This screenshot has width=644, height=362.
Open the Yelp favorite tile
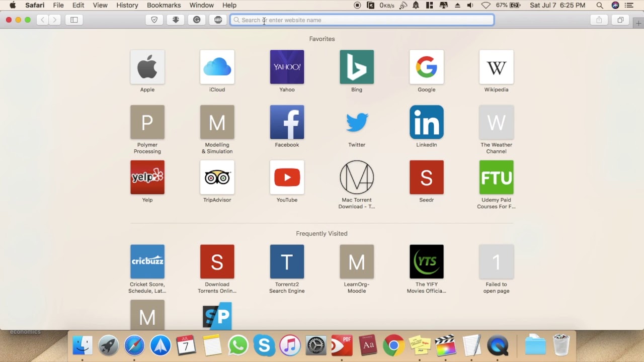coord(147,177)
